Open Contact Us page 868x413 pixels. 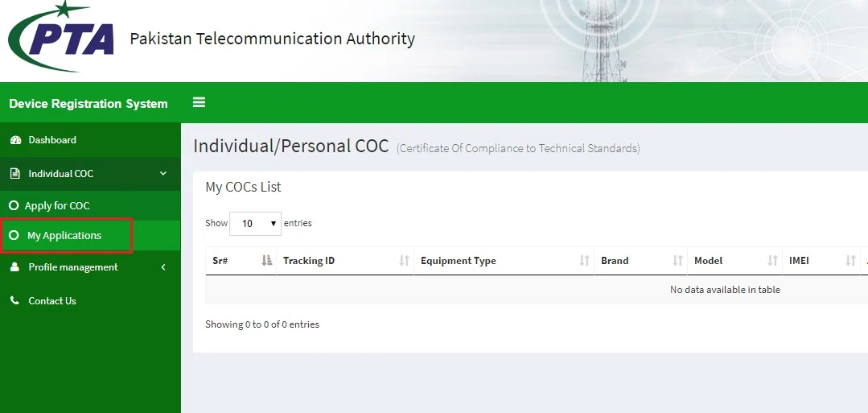pos(52,301)
